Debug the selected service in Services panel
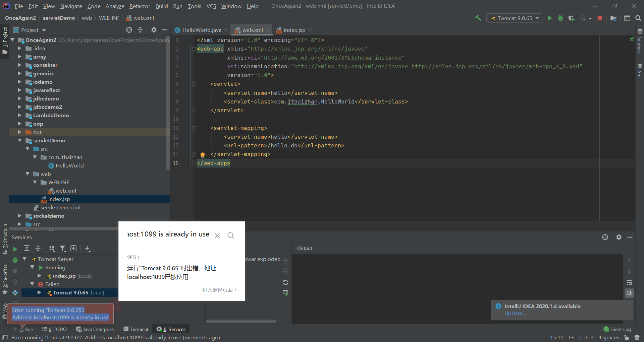Screen dimensions: 644x342 15,260
